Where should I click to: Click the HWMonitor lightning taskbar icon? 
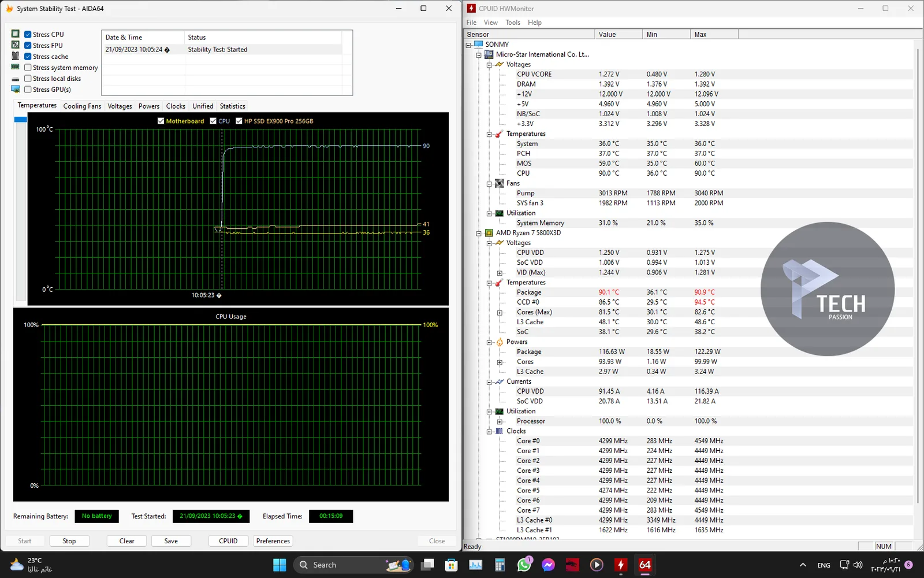click(x=621, y=565)
